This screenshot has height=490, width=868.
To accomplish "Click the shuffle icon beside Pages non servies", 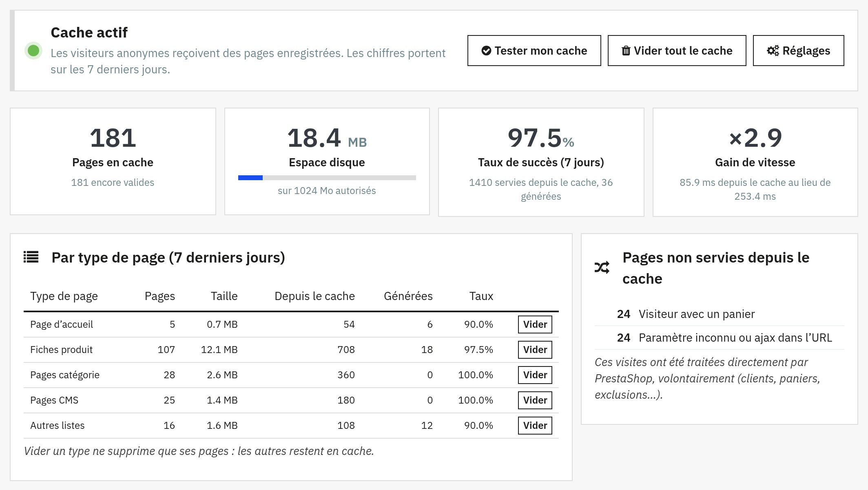I will (602, 267).
